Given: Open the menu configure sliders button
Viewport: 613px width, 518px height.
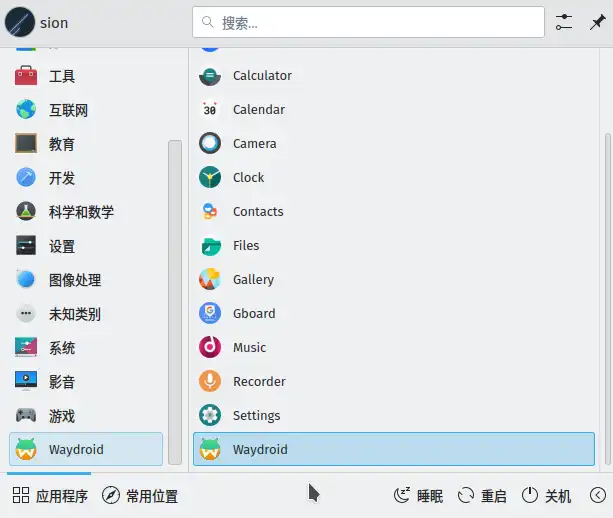Looking at the screenshot, I should pos(565,22).
